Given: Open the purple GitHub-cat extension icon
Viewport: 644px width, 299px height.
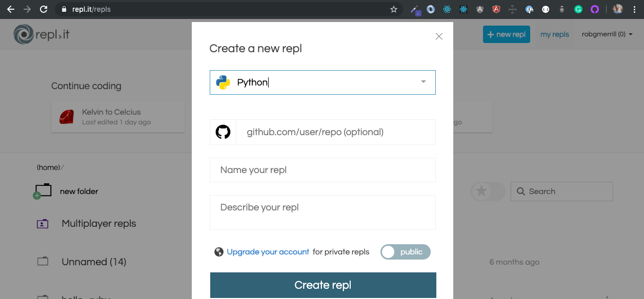Looking at the screenshot, I should [x=595, y=9].
